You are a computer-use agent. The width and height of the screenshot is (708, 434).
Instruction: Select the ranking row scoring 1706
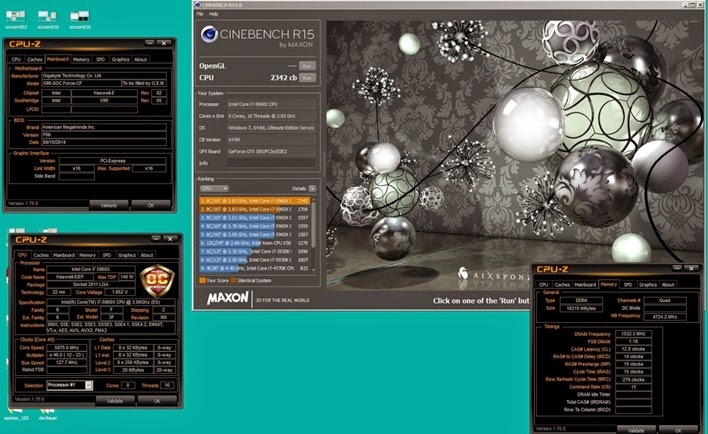[x=254, y=209]
